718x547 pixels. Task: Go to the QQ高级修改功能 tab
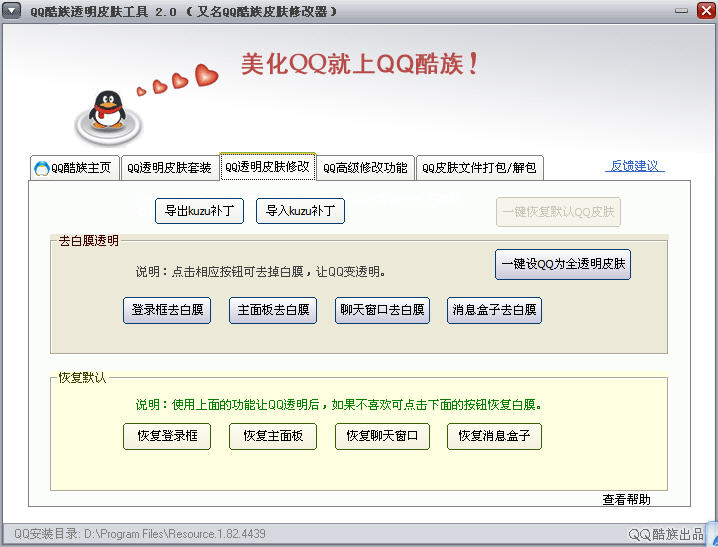tap(365, 168)
